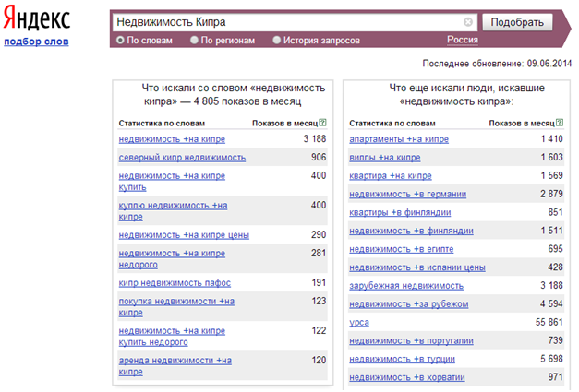Select the По словам radio button
This screenshot has width=579, height=392.
point(120,40)
